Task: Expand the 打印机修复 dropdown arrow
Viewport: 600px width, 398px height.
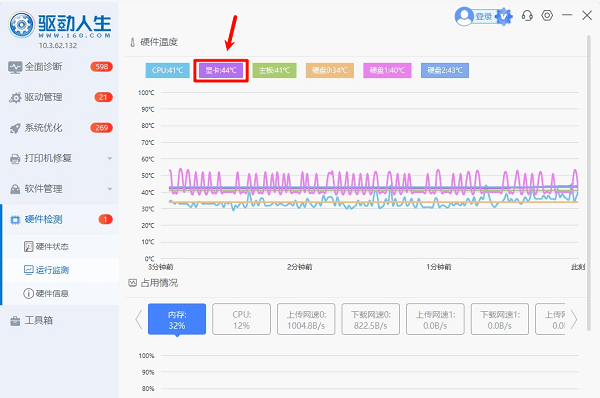Action: (x=110, y=158)
